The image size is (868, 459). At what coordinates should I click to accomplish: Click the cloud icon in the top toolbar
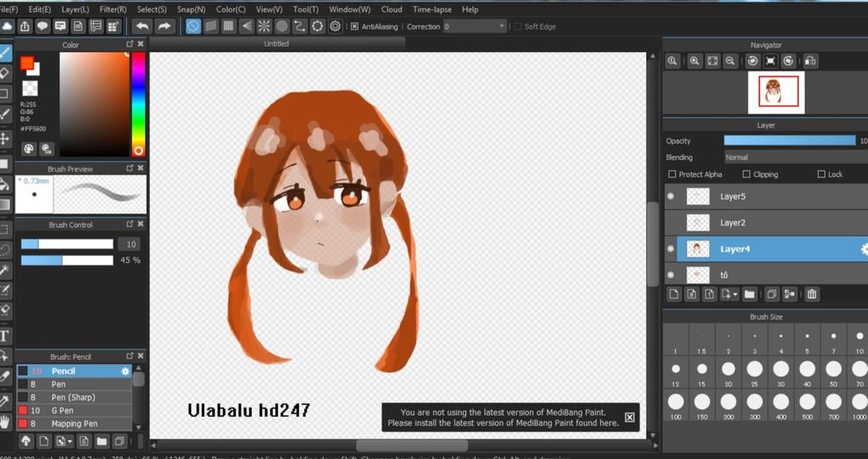tap(7, 26)
